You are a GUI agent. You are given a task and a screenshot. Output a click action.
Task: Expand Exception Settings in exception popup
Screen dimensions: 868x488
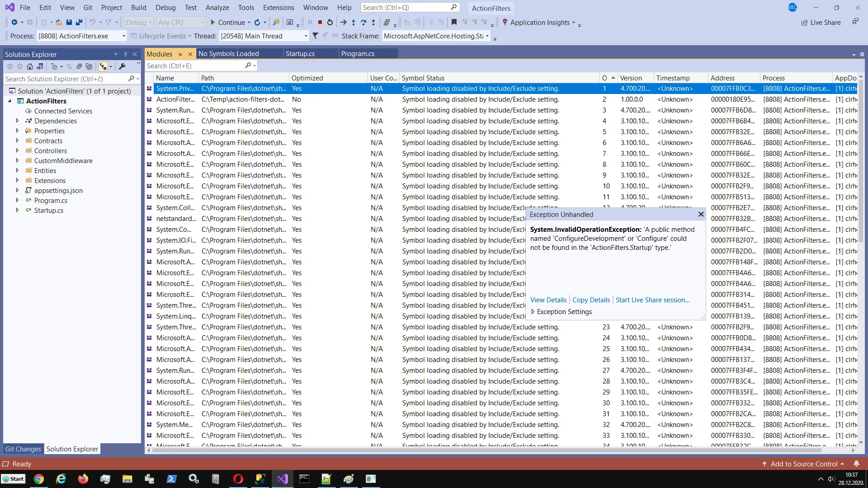pyautogui.click(x=533, y=312)
